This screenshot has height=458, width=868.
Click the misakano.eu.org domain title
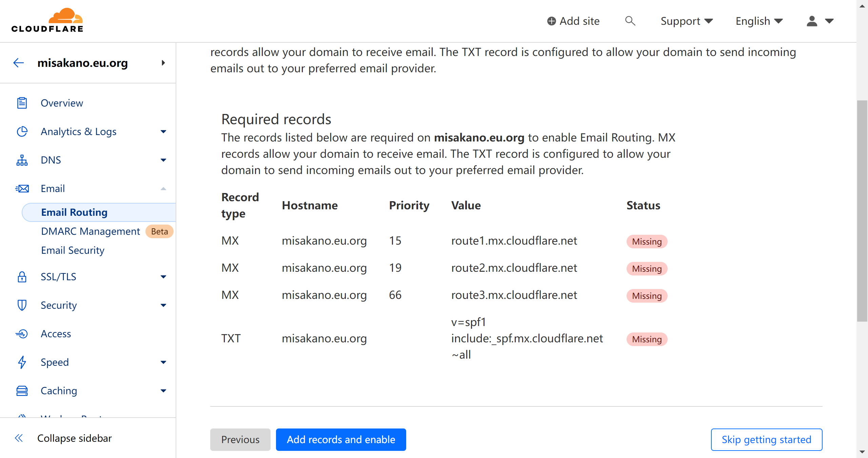(x=83, y=63)
